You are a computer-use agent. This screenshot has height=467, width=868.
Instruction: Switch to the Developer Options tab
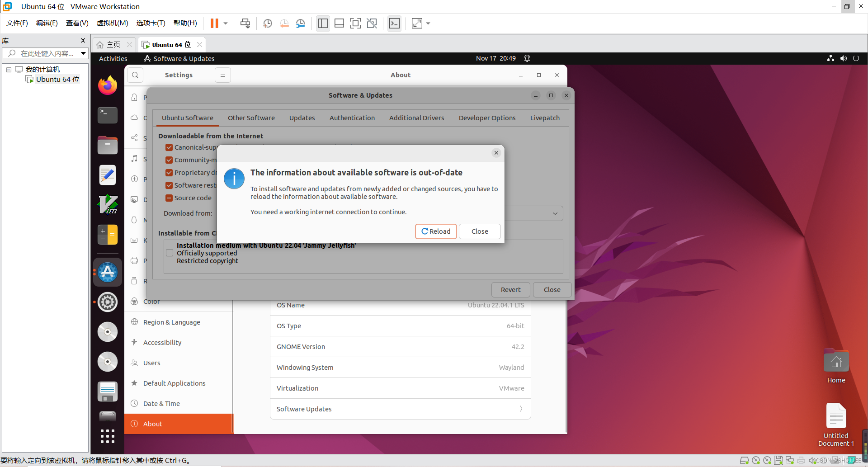[487, 118]
